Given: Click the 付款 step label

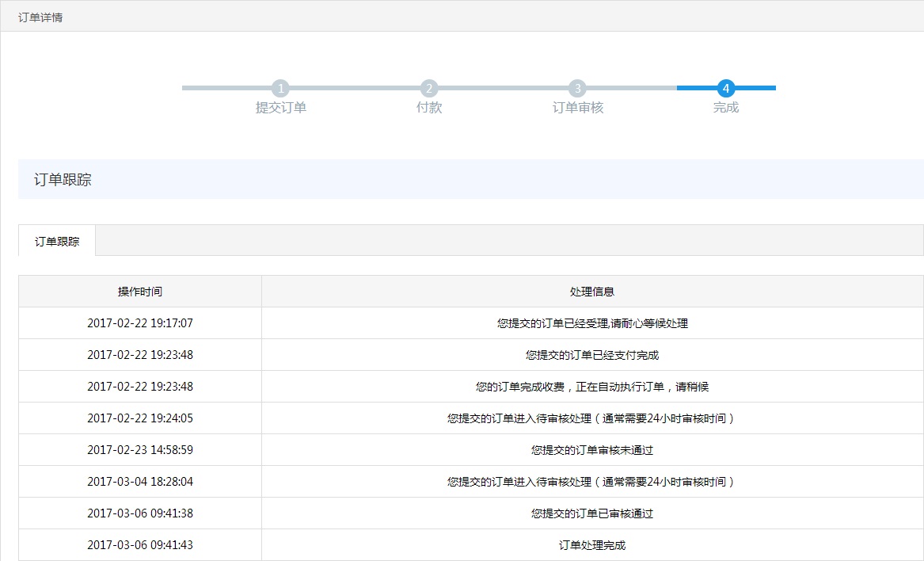Looking at the screenshot, I should [x=429, y=108].
